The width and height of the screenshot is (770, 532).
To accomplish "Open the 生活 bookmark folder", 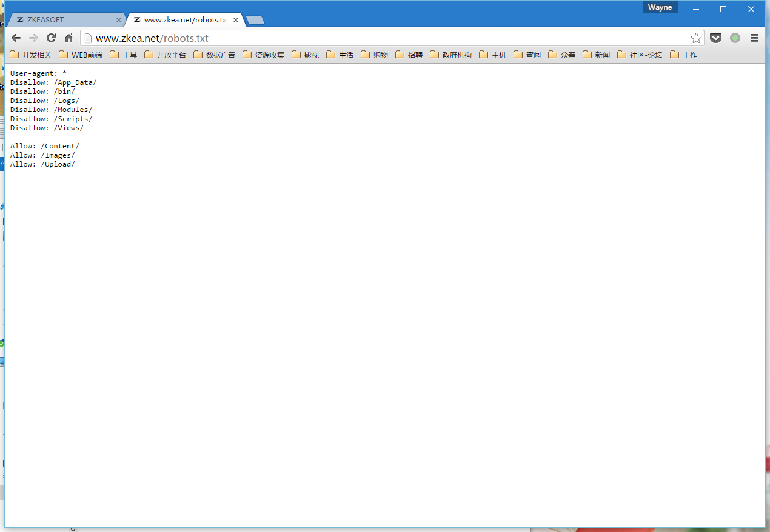I will (340, 55).
